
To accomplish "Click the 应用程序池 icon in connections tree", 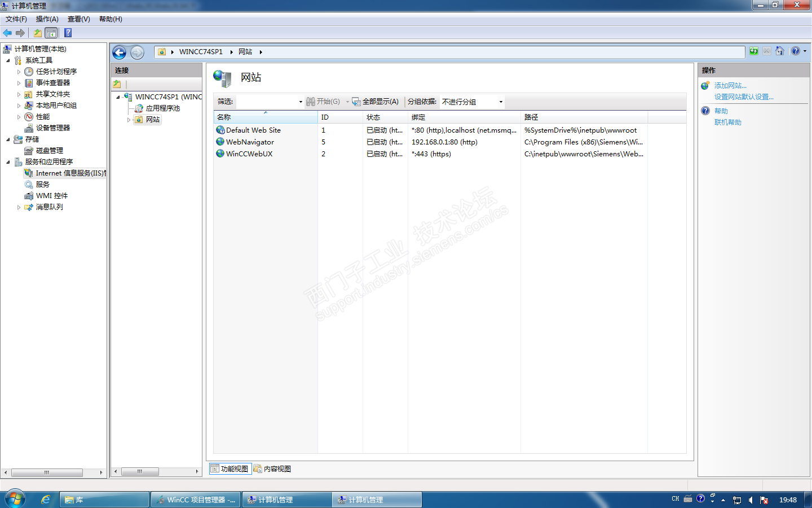I will (x=139, y=108).
